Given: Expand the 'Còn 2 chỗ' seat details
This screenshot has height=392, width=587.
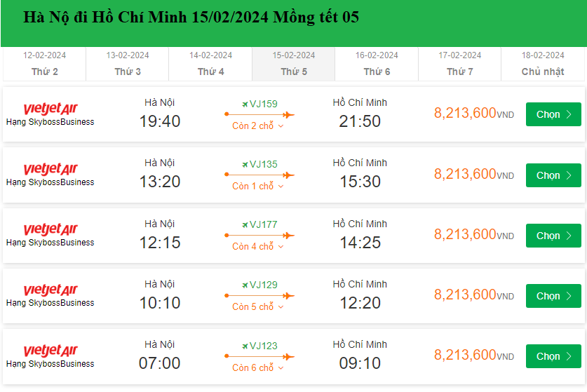Looking at the screenshot, I should point(257,126).
